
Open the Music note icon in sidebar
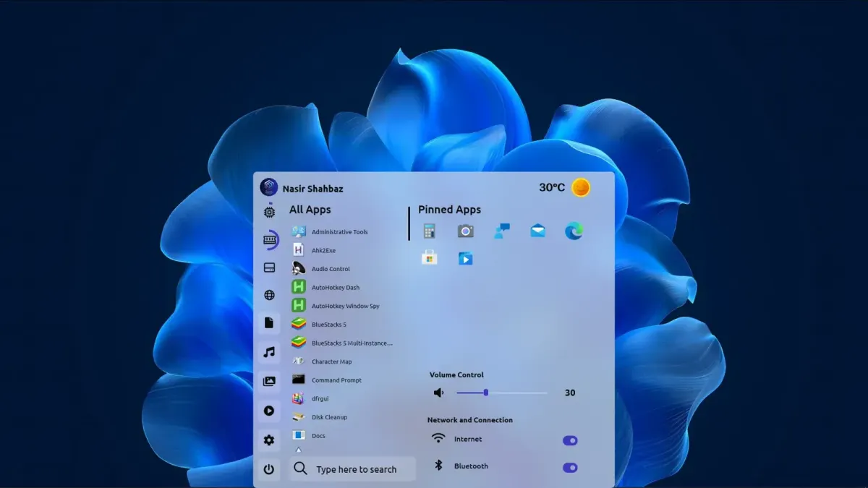tap(269, 352)
